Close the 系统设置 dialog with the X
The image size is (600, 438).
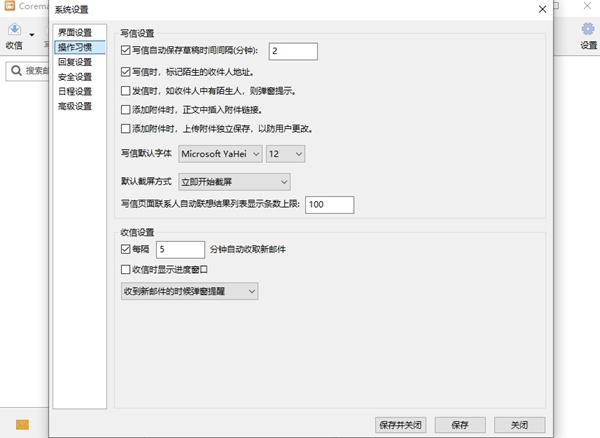click(x=542, y=9)
